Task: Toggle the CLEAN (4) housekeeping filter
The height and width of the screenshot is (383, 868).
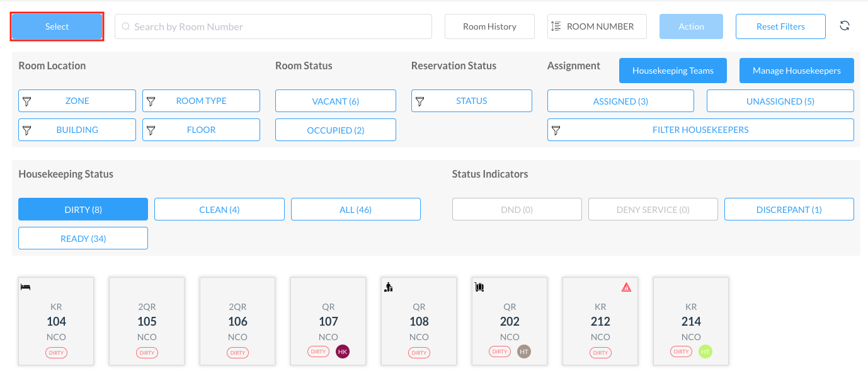Action: pos(219,210)
